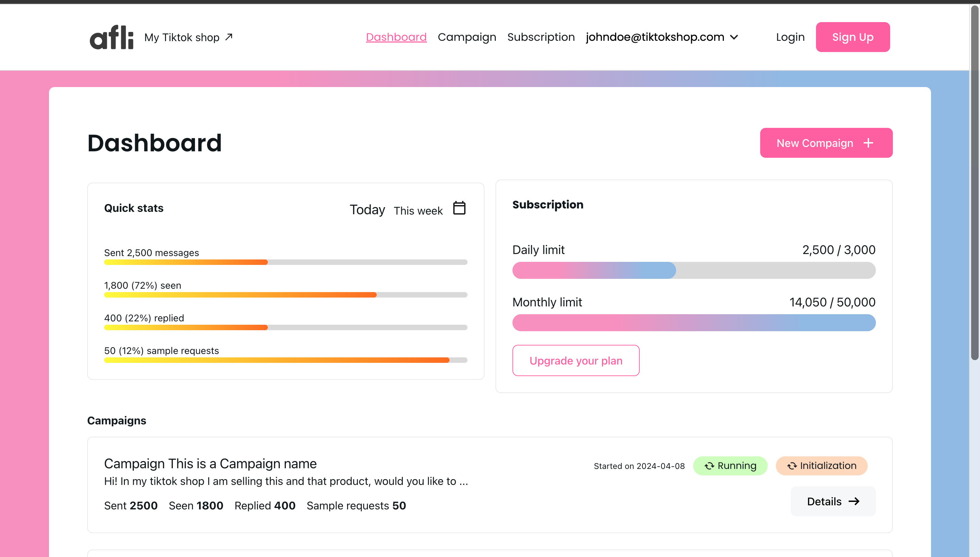980x557 pixels.
Task: Click Upgrade your plan button
Action: pyautogui.click(x=576, y=360)
